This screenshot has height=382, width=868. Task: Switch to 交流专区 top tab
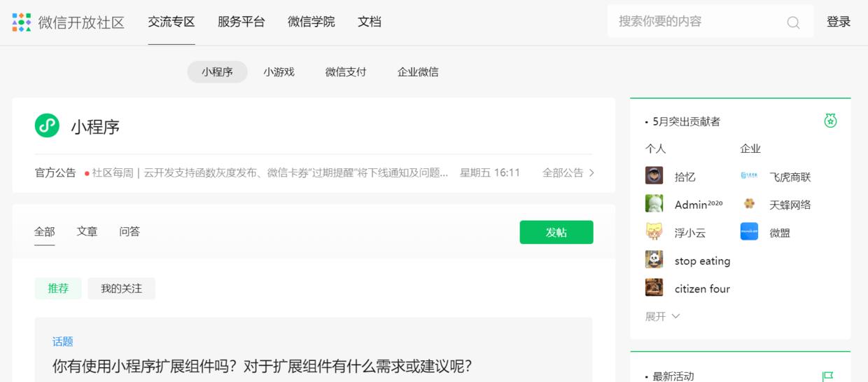tap(171, 22)
